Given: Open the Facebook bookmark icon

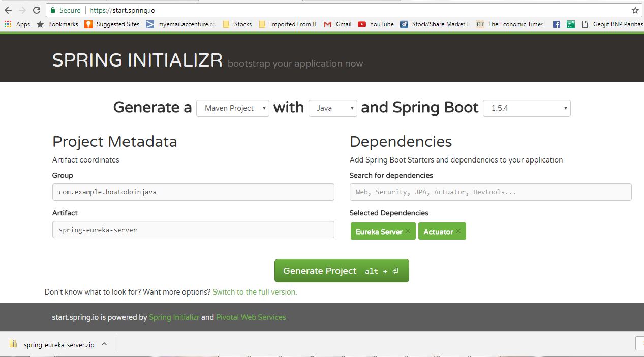Looking at the screenshot, I should pyautogui.click(x=557, y=24).
